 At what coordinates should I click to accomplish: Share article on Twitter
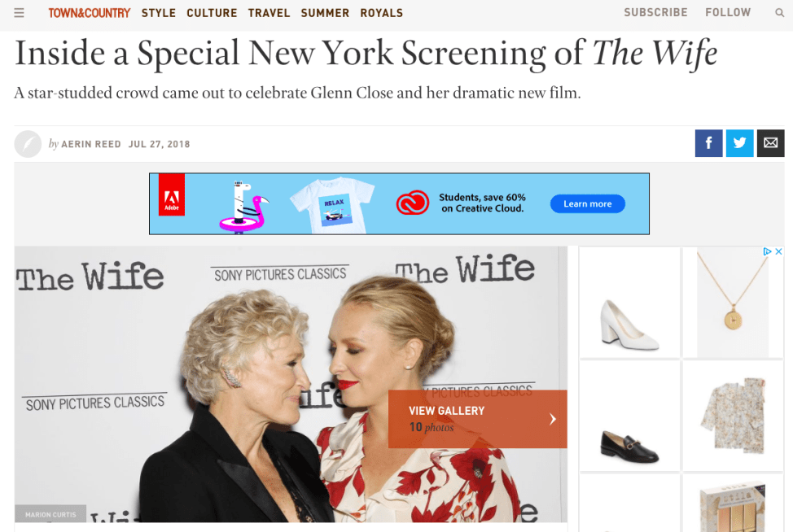click(739, 143)
